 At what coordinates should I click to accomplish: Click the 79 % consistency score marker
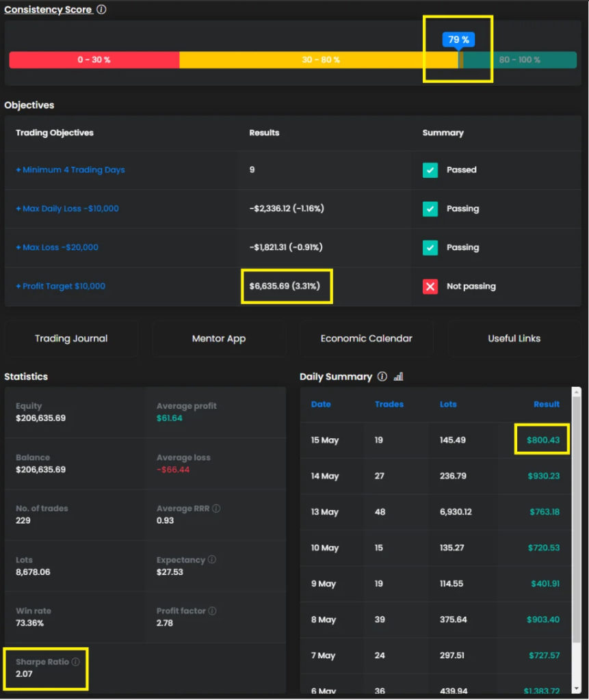[458, 40]
